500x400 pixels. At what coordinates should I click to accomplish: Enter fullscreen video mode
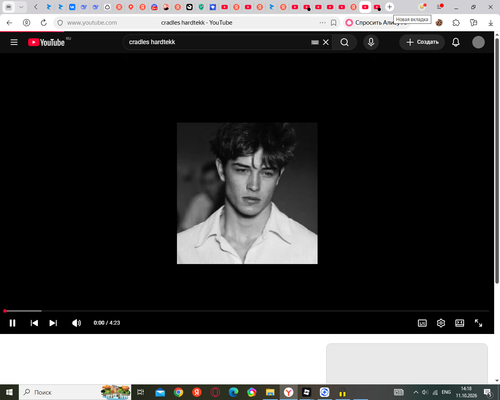[x=478, y=323]
